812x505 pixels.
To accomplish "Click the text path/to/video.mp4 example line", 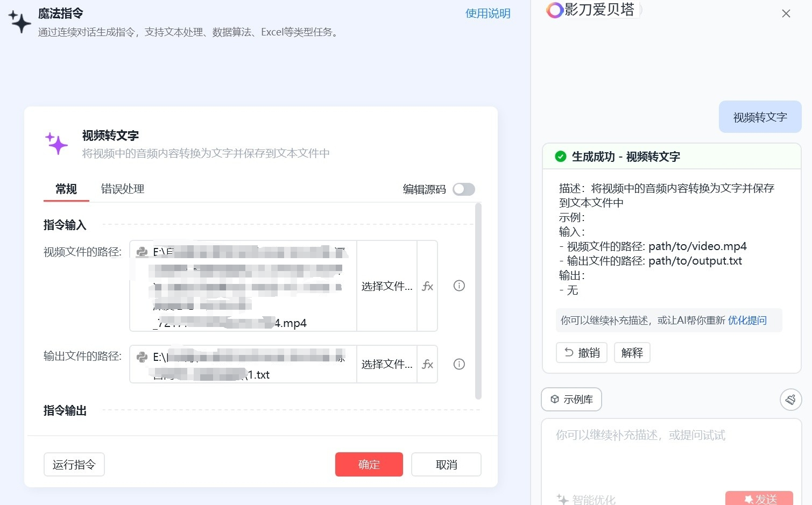I will pyautogui.click(x=653, y=246).
